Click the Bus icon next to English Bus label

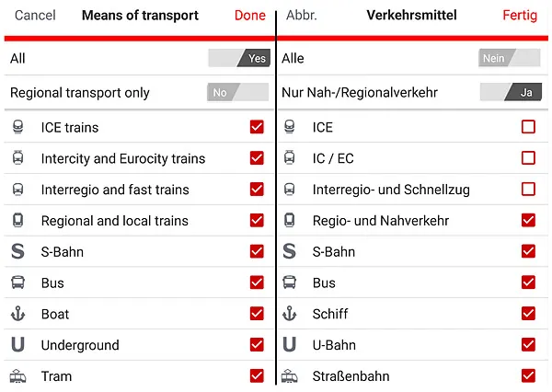point(18,282)
